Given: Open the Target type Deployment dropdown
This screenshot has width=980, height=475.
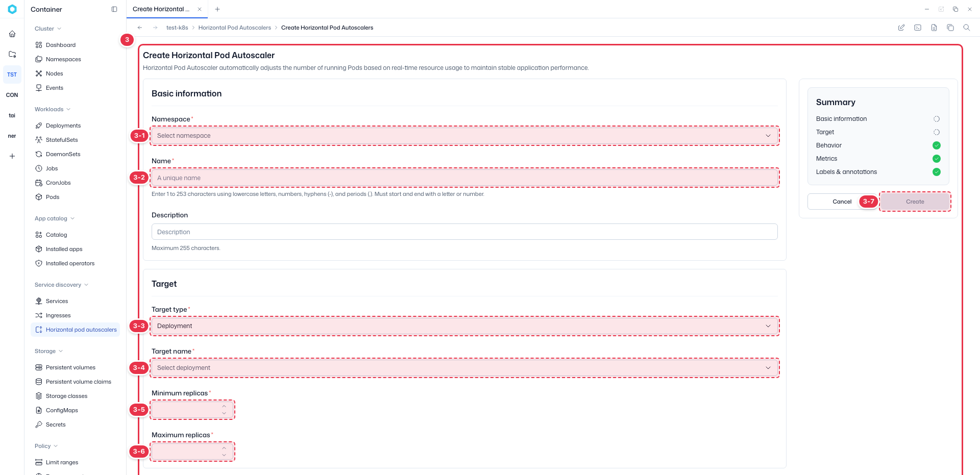Looking at the screenshot, I should point(464,326).
